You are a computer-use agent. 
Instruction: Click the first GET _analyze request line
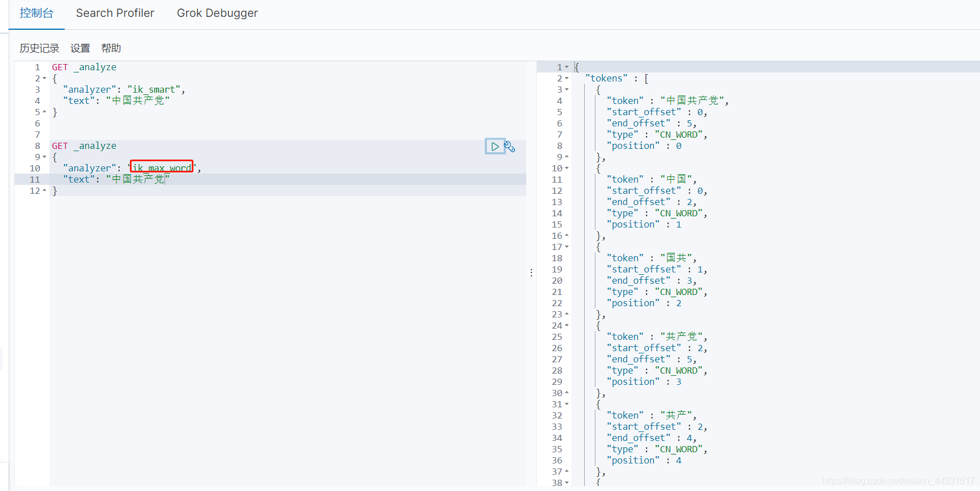coord(84,67)
